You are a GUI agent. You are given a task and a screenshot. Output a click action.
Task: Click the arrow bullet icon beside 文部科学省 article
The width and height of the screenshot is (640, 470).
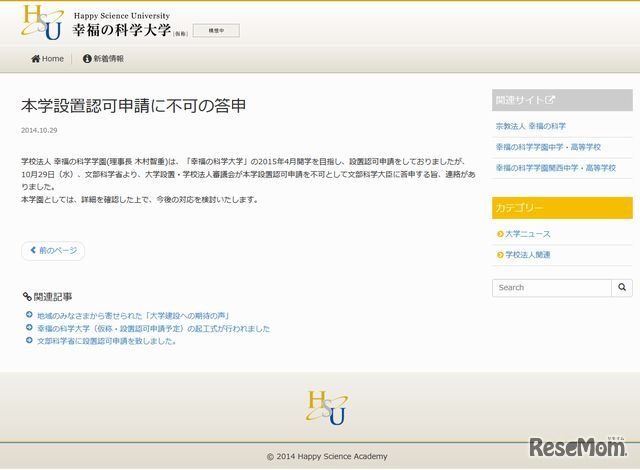click(x=29, y=340)
